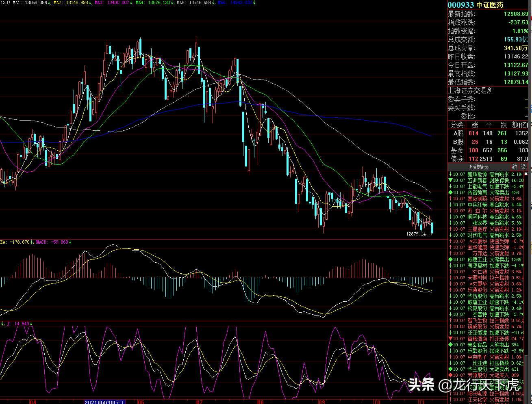Click the scroll-up arrow of 短线精灵 list
This screenshot has height=404, width=532.
click(527, 174)
